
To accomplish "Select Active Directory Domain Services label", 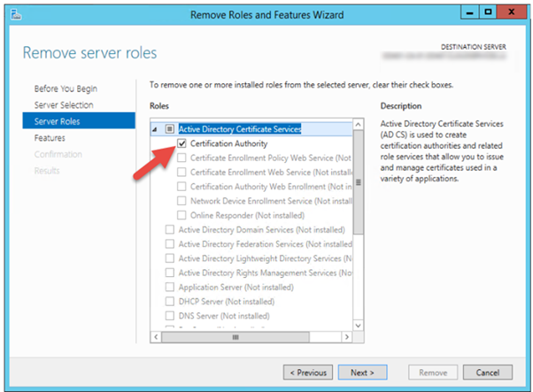I will click(x=261, y=230).
